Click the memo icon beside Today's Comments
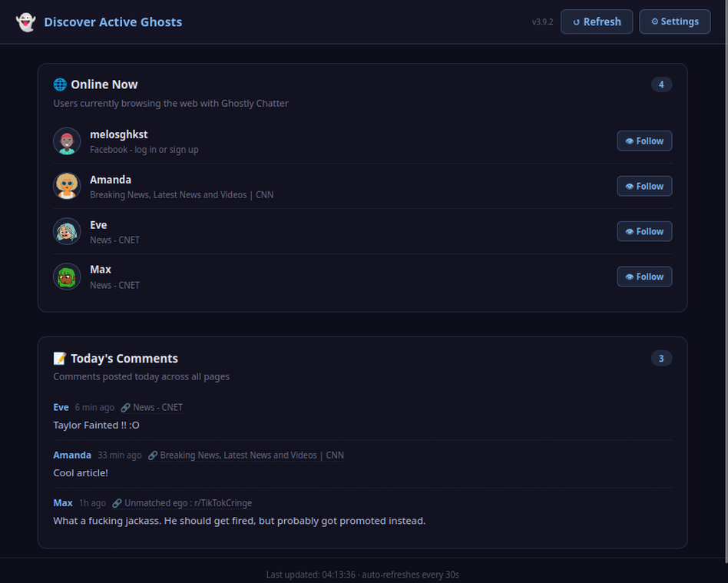728x583 pixels. tap(60, 358)
